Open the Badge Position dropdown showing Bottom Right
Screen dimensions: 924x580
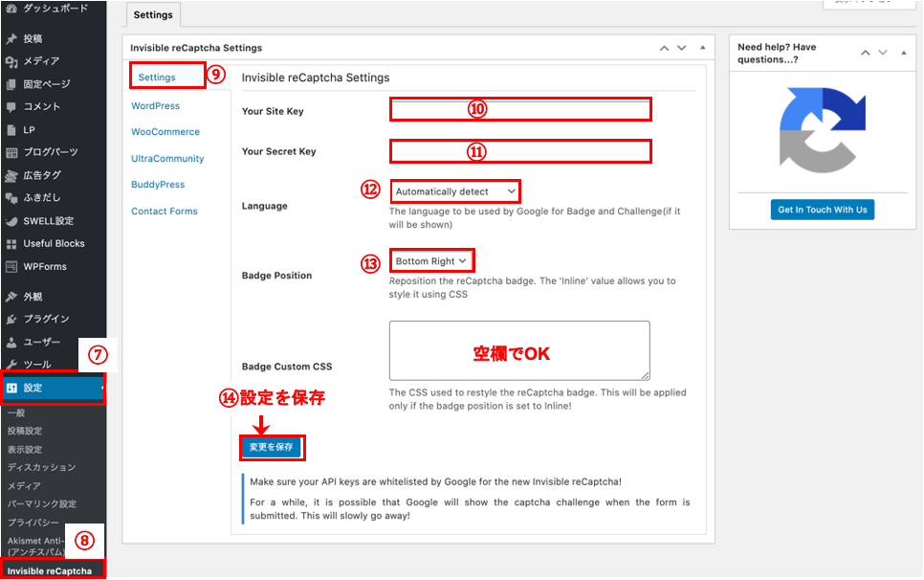coord(431,261)
